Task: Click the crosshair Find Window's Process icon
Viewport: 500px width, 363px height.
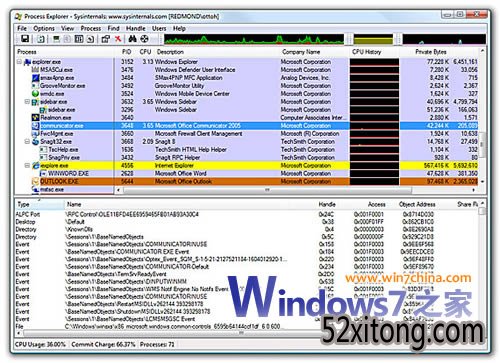Action: point(144,39)
